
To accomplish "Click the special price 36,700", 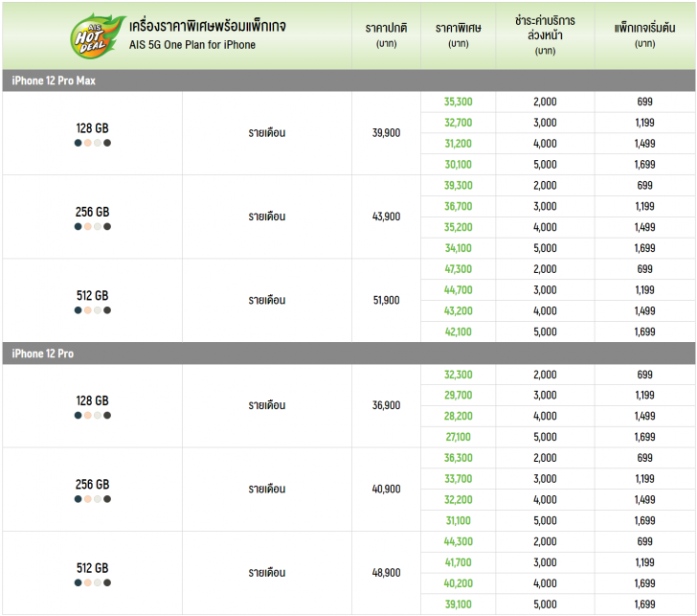I will (x=459, y=206).
